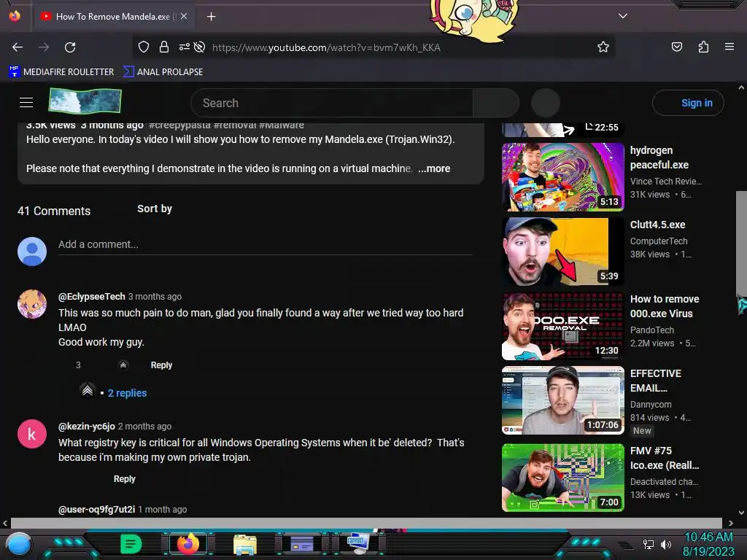
Task: Click How to remove 000.exe Virus title
Action: [665, 306]
